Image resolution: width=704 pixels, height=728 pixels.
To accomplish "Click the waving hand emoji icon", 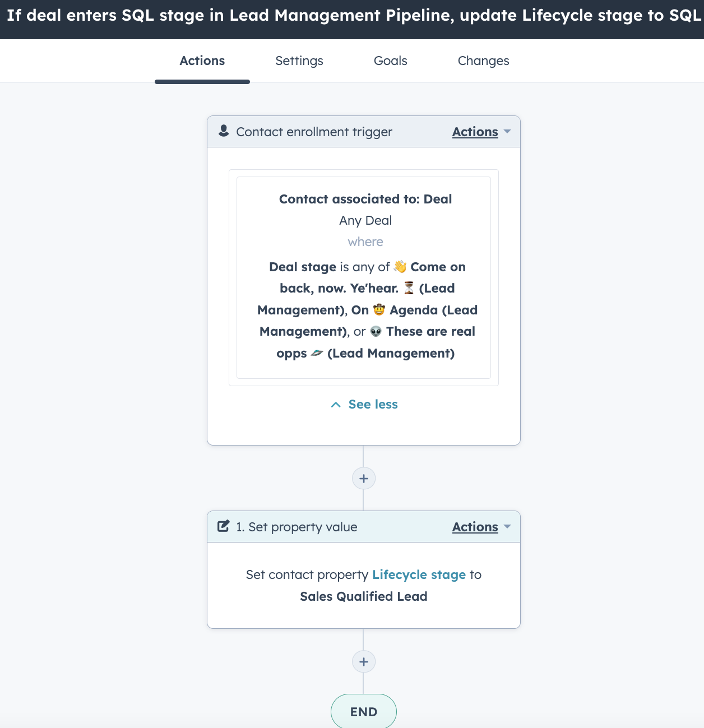I will pyautogui.click(x=400, y=267).
